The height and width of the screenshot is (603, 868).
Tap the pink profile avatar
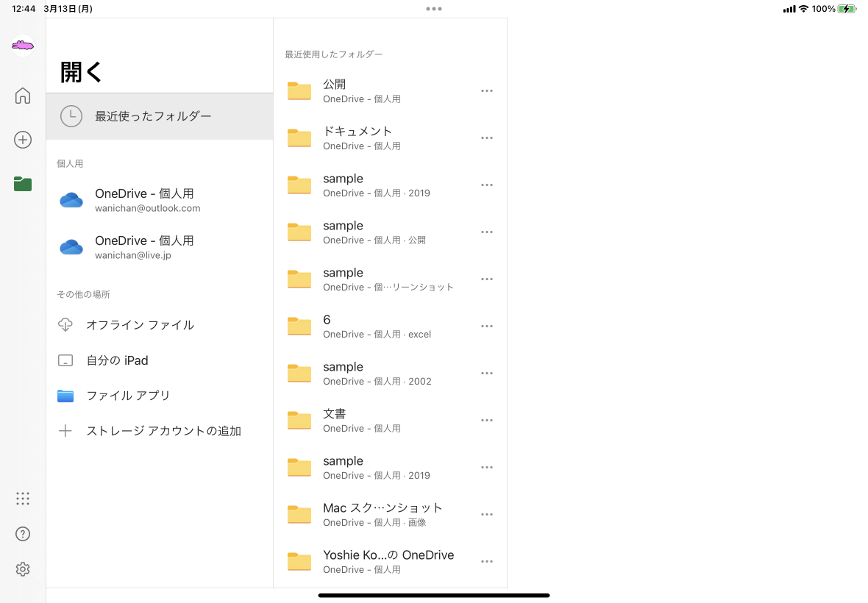[x=23, y=46]
